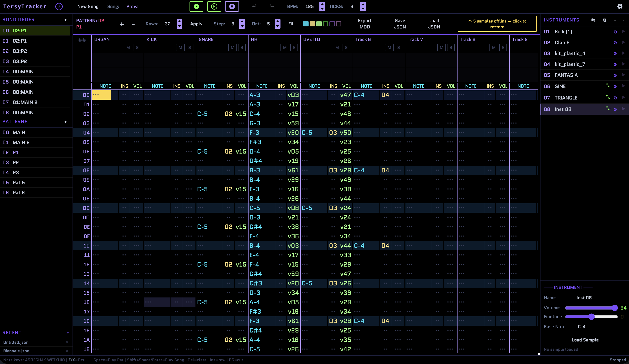The height and width of the screenshot is (364, 629).
Task: Open settings gear for Kick (1) instrument
Action: tap(615, 32)
